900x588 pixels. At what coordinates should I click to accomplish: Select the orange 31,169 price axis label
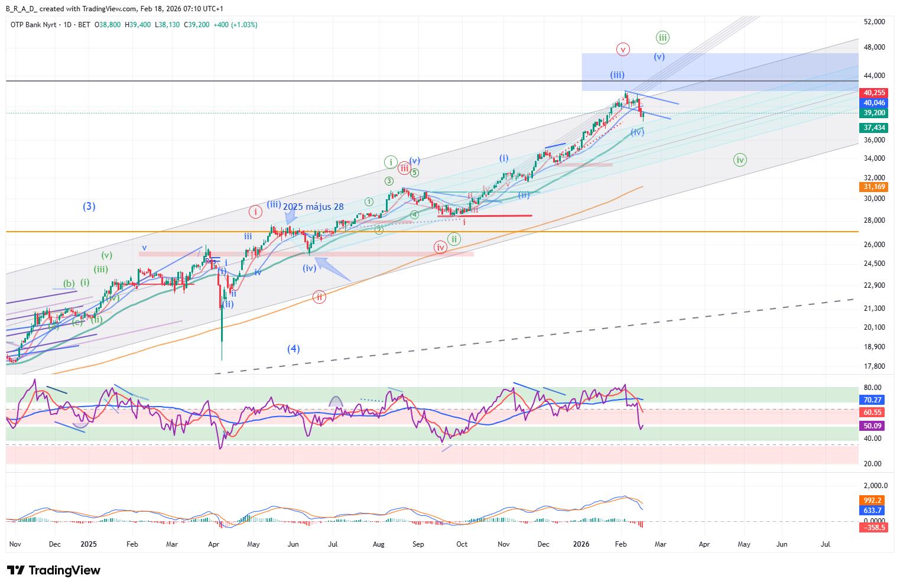click(874, 187)
